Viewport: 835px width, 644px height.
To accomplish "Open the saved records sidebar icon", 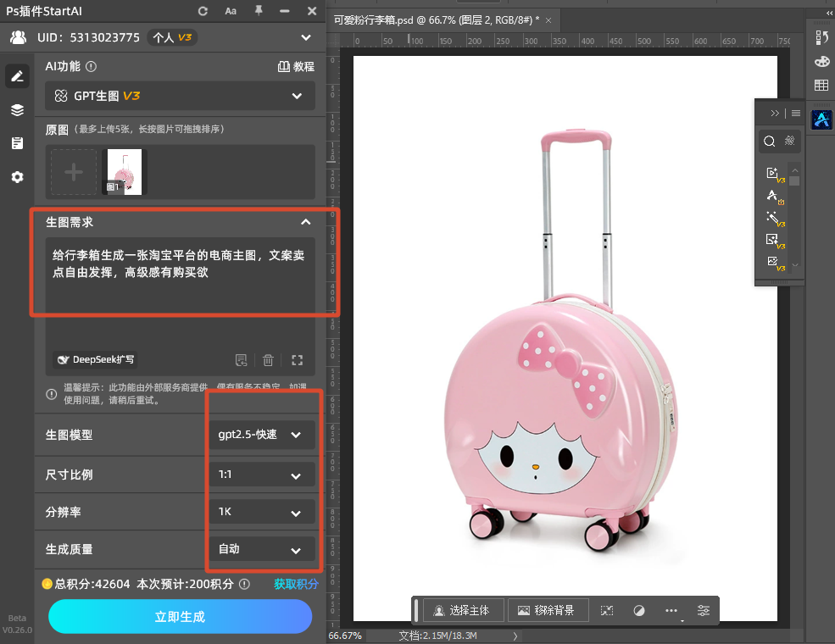I will 17,143.
